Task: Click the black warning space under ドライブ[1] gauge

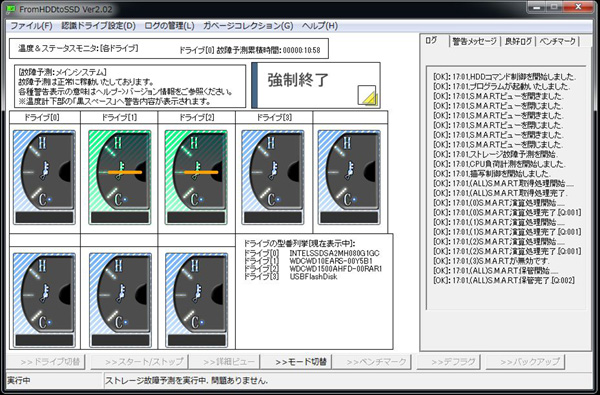Action: tap(120, 217)
